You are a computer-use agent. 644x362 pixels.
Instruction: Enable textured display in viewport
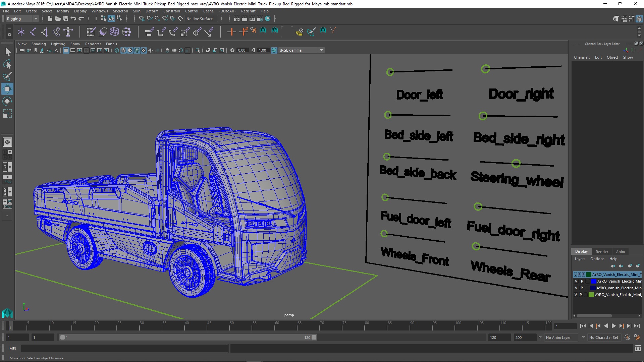pos(144,50)
